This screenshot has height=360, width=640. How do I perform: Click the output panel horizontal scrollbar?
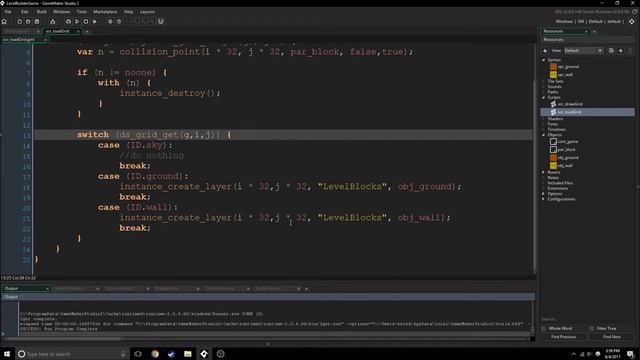coord(63,338)
